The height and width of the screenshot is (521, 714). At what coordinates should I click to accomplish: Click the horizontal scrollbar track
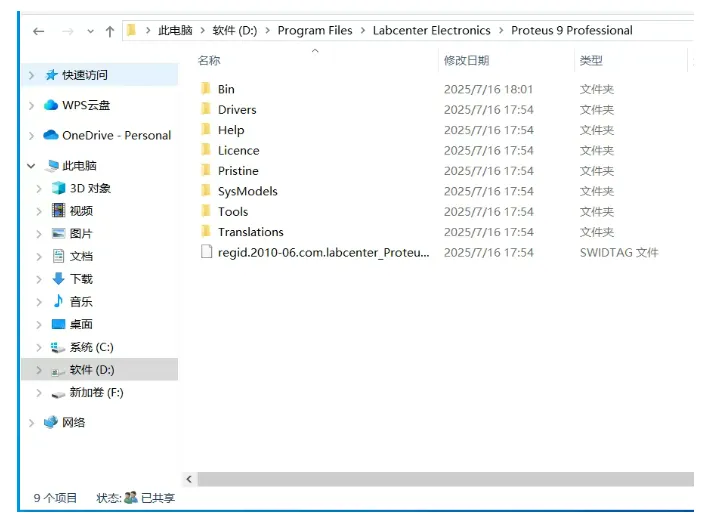pyautogui.click(x=445, y=479)
